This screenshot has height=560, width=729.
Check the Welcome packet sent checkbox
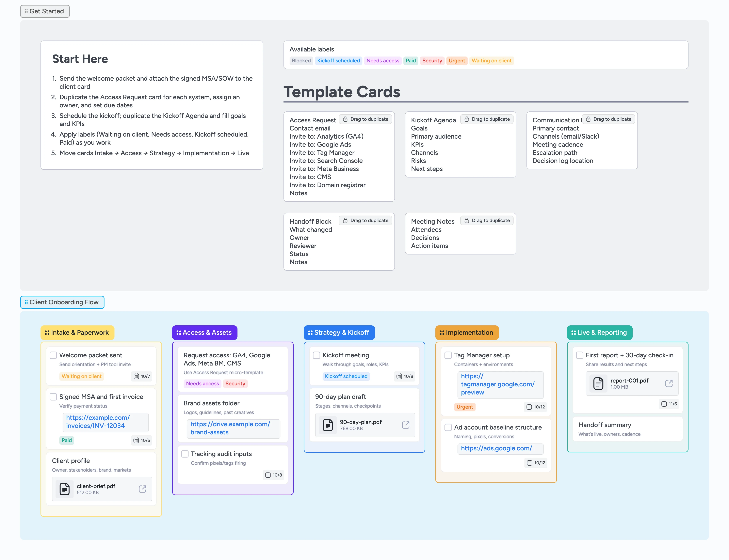(53, 355)
